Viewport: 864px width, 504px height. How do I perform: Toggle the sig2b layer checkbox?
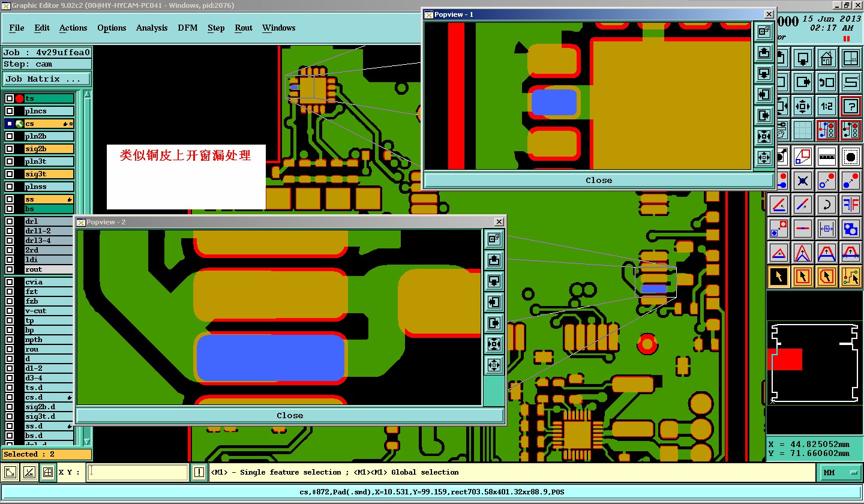10,149
